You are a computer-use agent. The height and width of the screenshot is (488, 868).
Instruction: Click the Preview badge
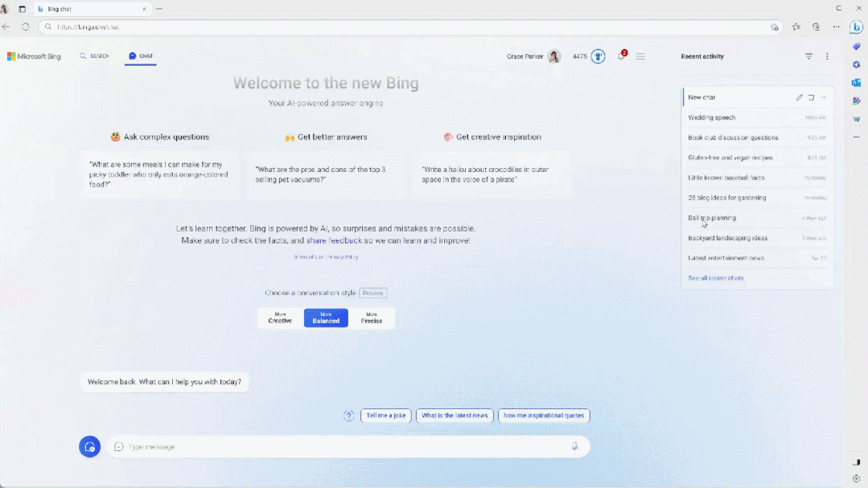[x=373, y=293]
